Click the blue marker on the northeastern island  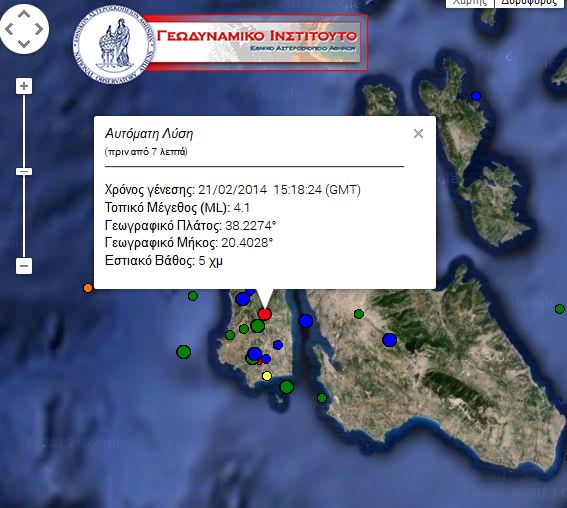coord(476,96)
